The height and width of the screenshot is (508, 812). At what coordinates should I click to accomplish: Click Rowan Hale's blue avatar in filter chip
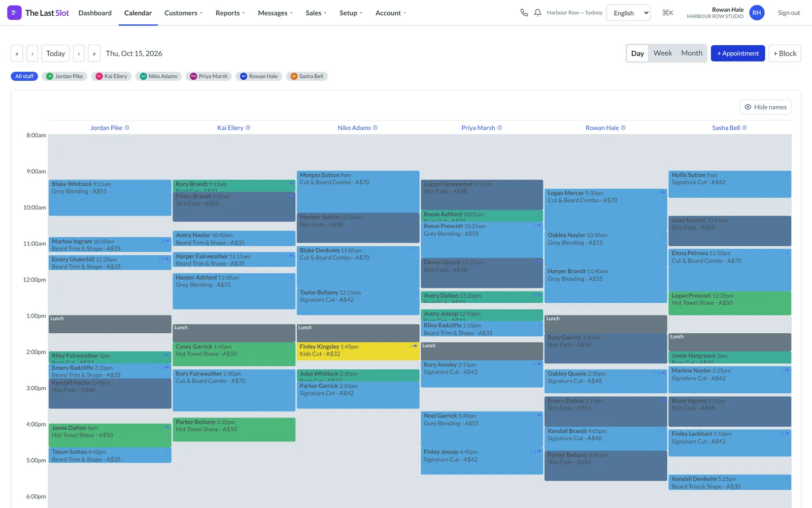click(244, 76)
